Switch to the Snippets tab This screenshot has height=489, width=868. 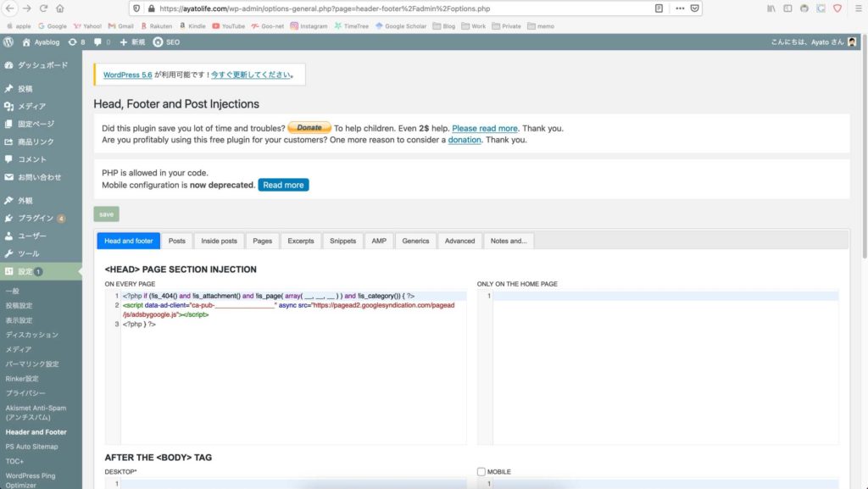[342, 241]
